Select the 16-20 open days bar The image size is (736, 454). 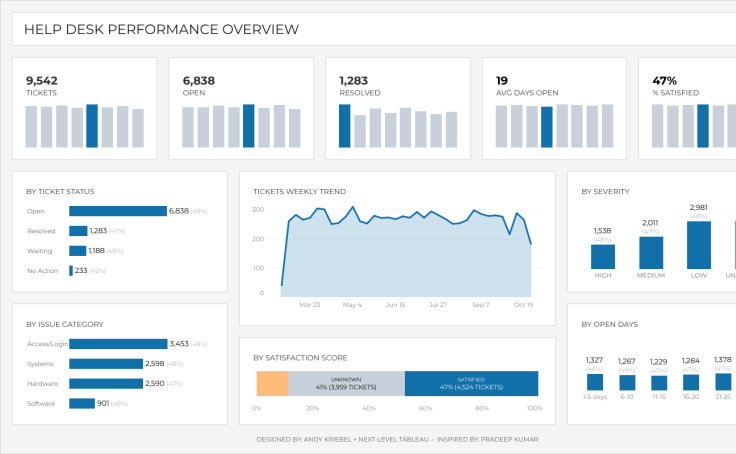tap(691, 382)
